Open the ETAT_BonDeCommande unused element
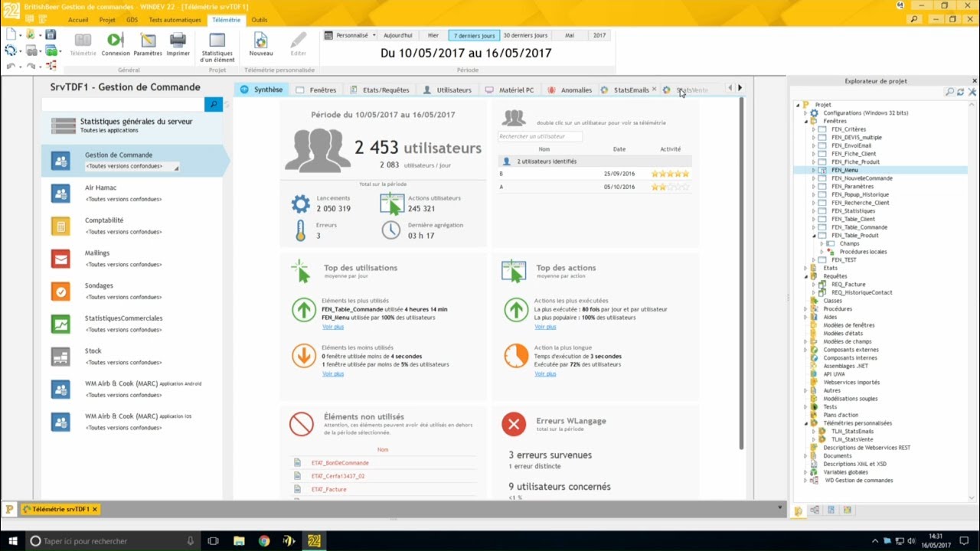The image size is (980, 551). point(340,463)
